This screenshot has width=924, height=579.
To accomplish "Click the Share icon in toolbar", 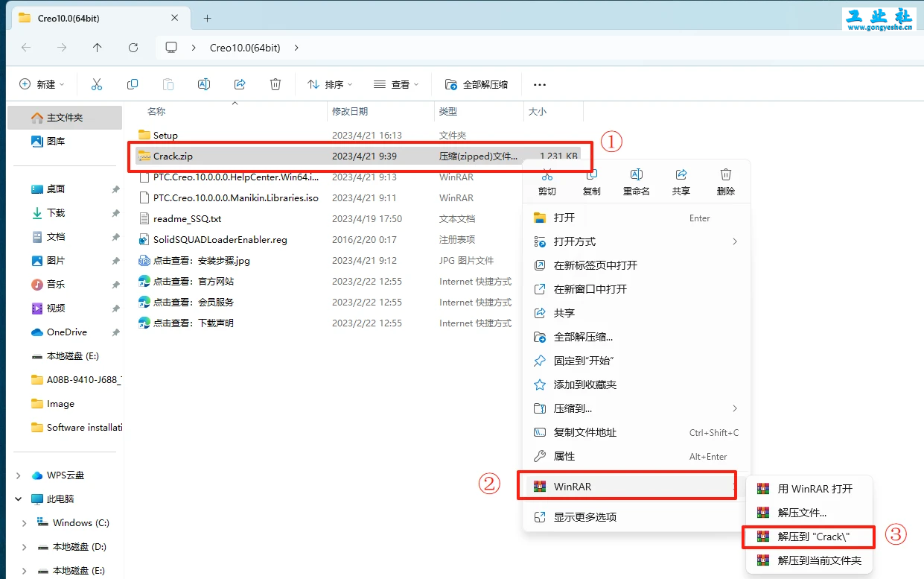I will pyautogui.click(x=240, y=84).
